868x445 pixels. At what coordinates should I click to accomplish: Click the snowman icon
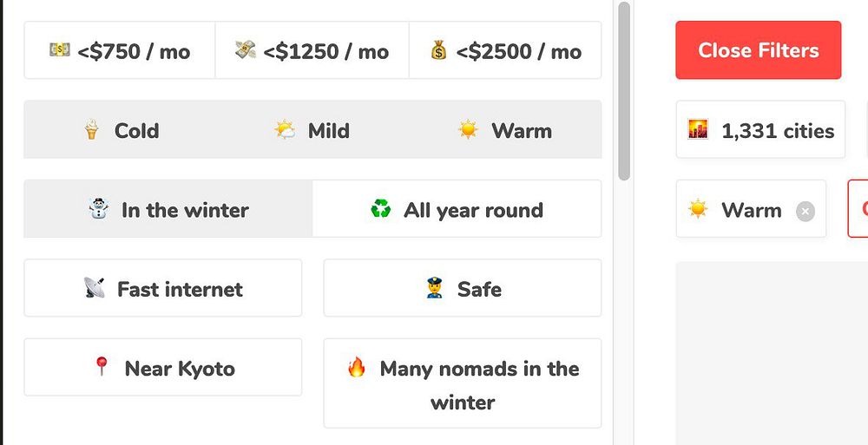(99, 209)
